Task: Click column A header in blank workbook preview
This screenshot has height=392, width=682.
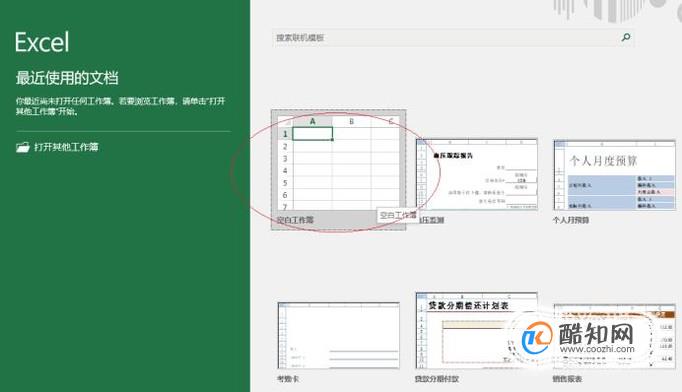Action: point(313,121)
